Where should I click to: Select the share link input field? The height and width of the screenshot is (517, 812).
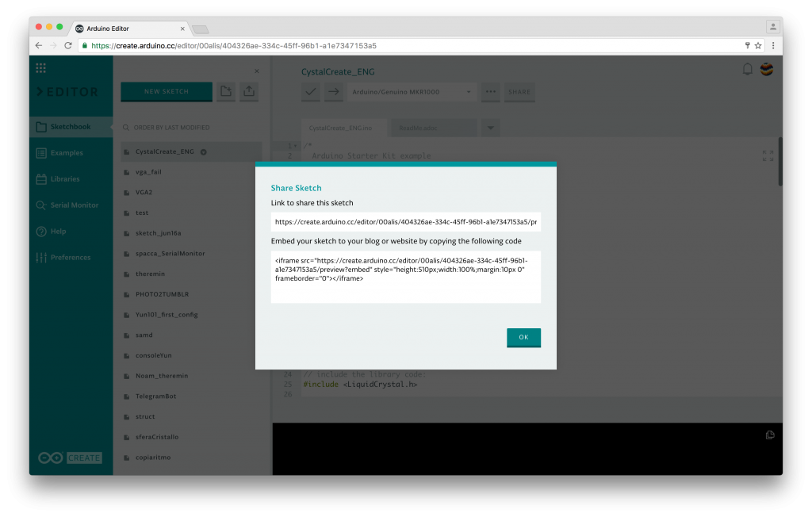coord(405,221)
